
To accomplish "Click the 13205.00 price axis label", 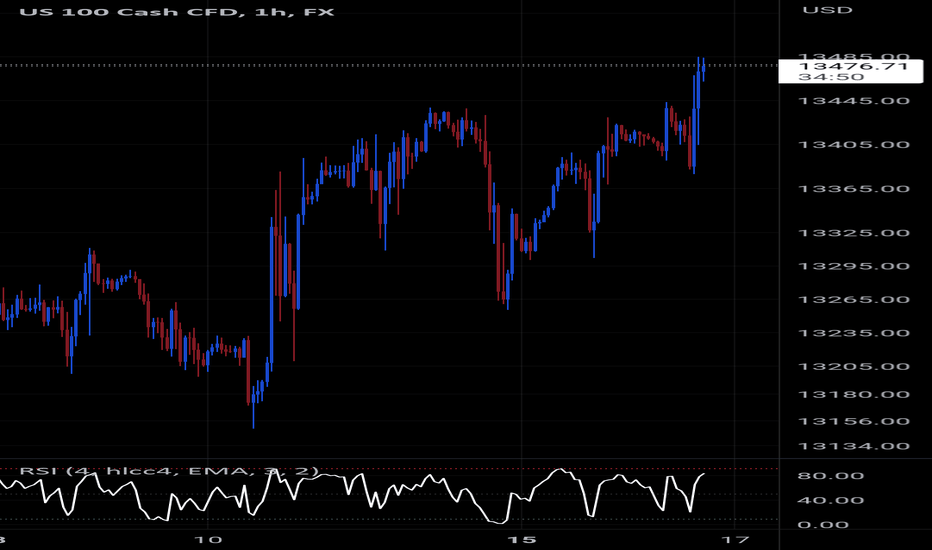I will pyautogui.click(x=854, y=366).
